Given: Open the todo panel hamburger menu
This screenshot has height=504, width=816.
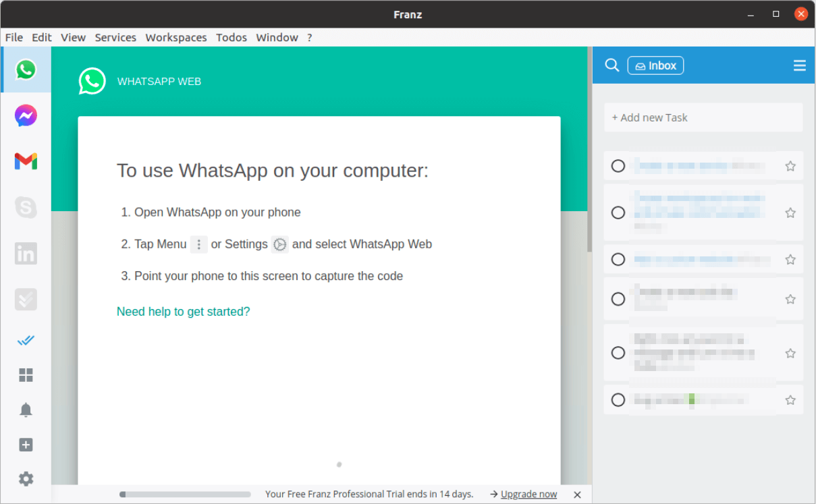Looking at the screenshot, I should pyautogui.click(x=800, y=65).
